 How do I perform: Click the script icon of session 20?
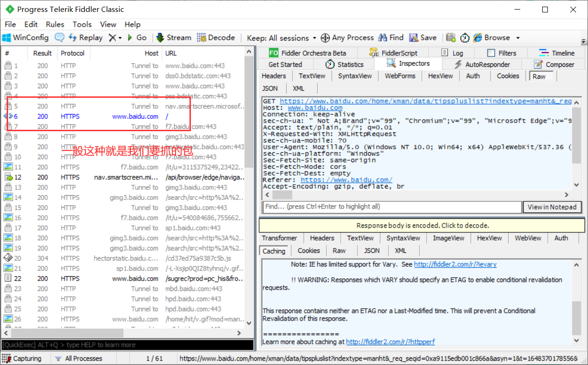(8, 258)
